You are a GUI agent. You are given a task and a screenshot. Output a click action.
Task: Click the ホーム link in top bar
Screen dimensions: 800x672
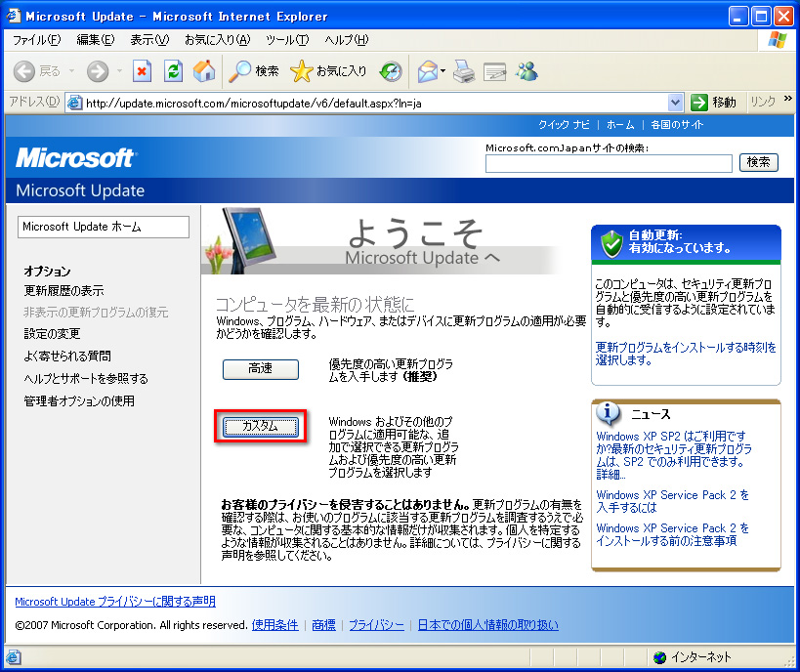click(x=620, y=124)
